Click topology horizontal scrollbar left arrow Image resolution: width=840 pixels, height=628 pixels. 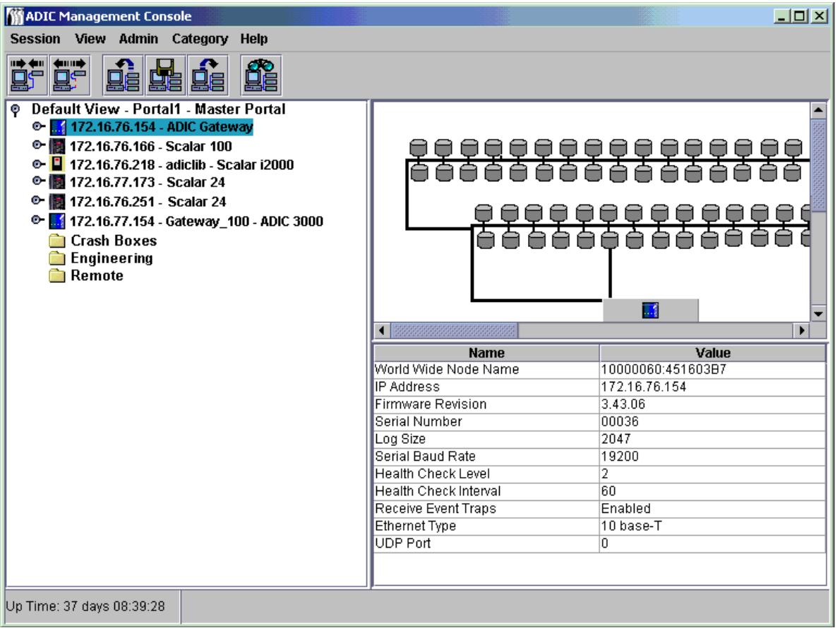click(x=381, y=330)
